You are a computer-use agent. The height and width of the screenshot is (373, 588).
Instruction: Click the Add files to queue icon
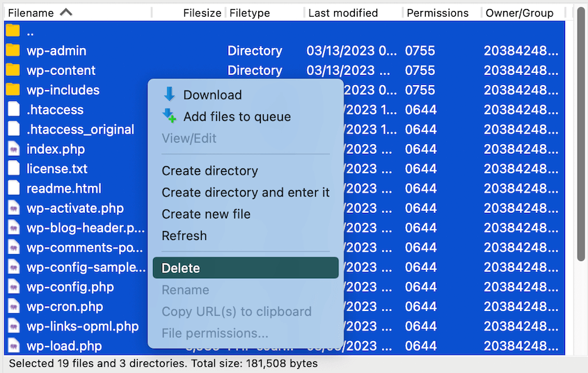169,116
